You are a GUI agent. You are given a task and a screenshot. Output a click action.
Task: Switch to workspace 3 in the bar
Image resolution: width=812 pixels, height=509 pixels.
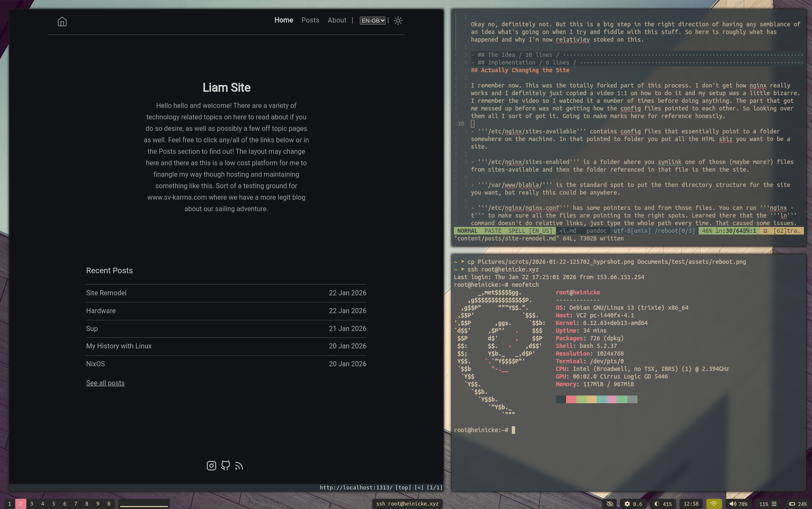pyautogui.click(x=31, y=504)
